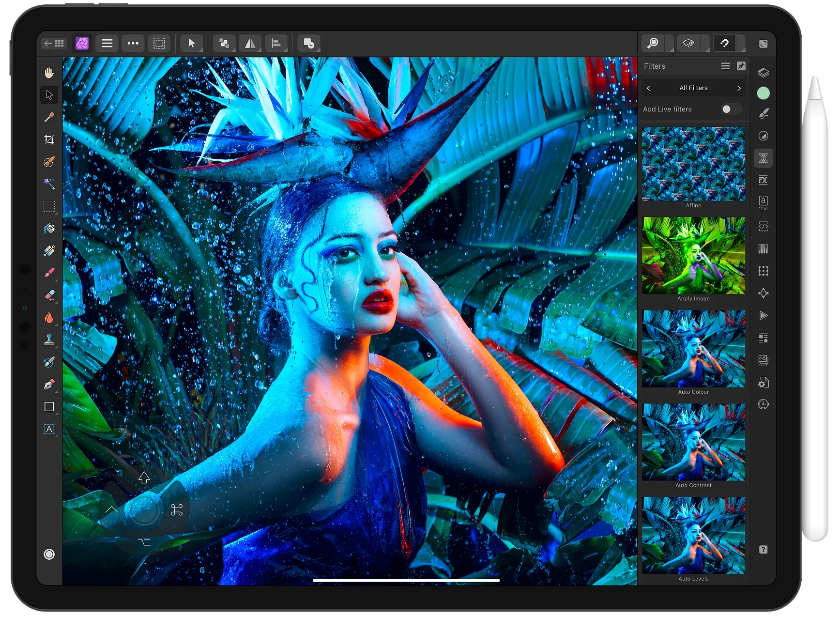Pick the Flood Fill tool
This screenshot has height=617, width=840.
tap(49, 229)
